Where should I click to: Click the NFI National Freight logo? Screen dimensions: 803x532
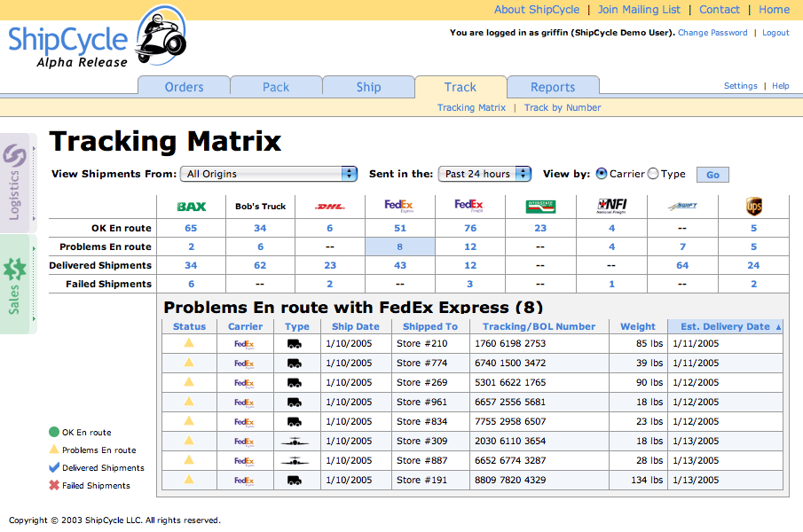611,206
